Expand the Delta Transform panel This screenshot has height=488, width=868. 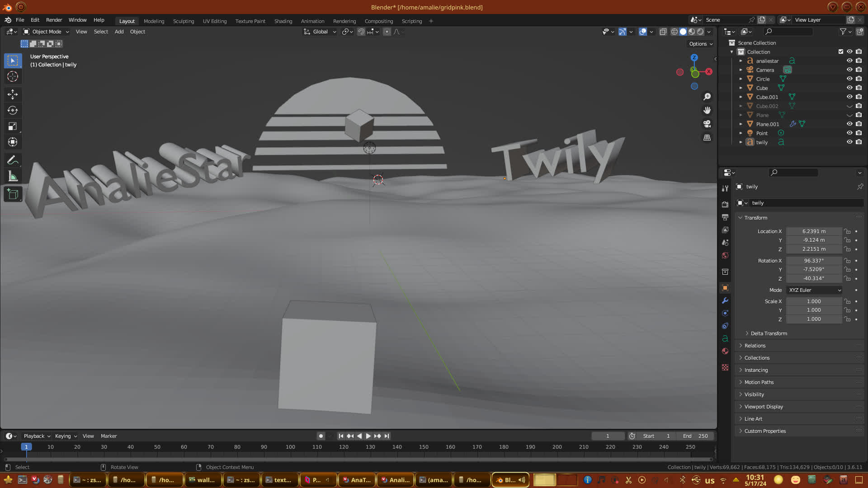click(x=769, y=333)
